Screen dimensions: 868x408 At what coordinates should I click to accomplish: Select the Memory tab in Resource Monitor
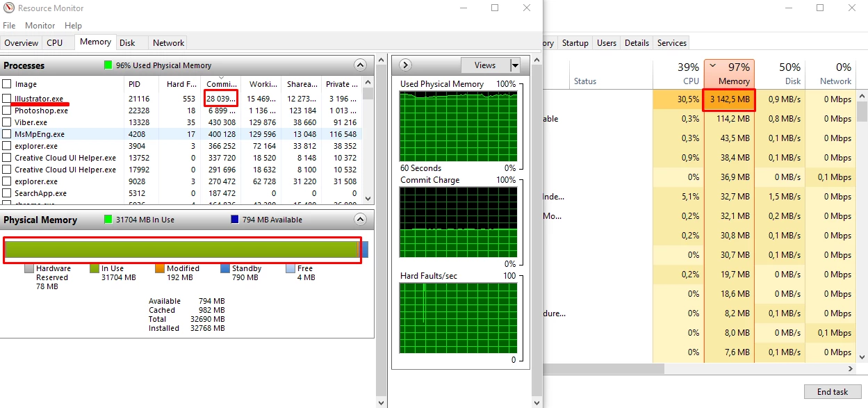(95, 42)
